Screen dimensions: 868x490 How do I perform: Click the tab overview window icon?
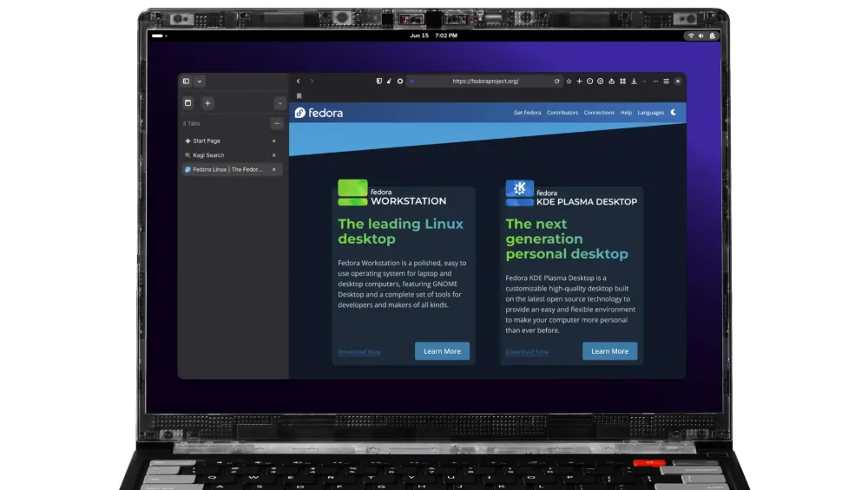coord(188,103)
